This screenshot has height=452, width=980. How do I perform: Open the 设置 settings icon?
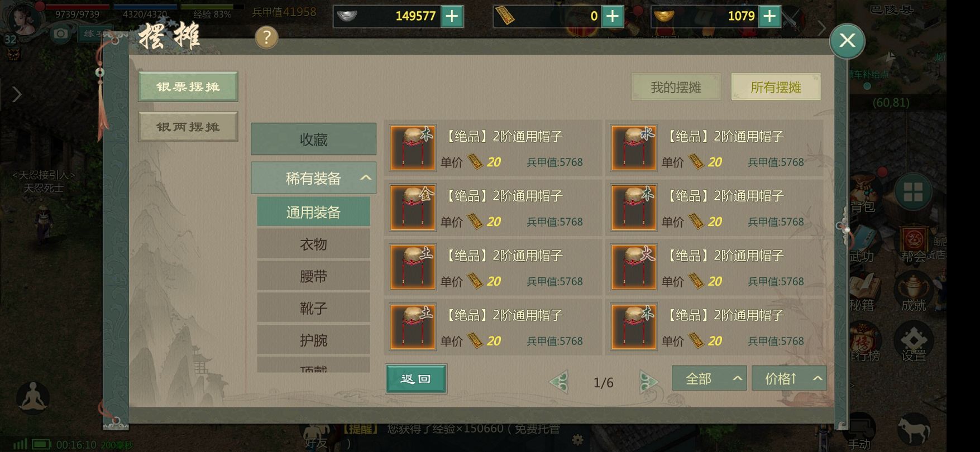point(914,342)
